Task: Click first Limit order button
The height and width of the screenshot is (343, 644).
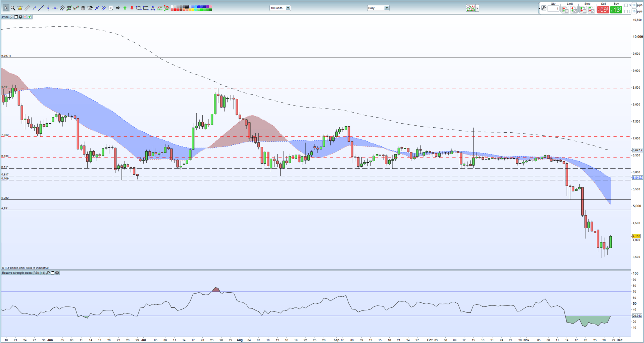Action: (x=565, y=9)
